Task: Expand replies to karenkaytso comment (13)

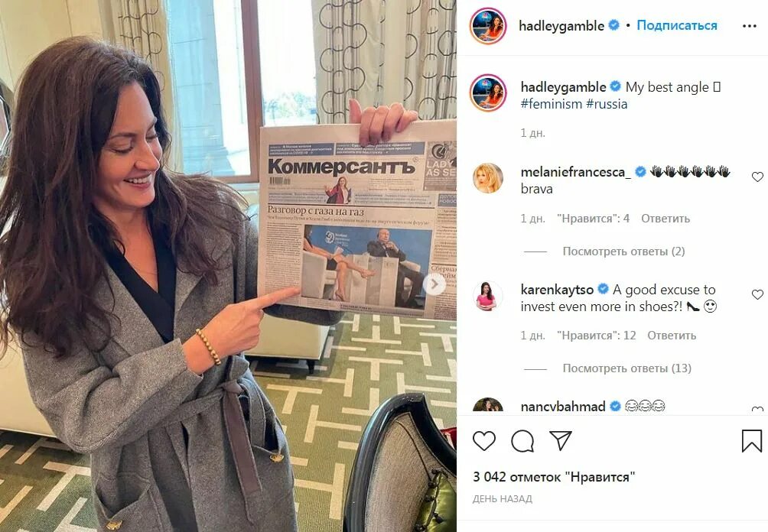Action: tap(627, 368)
